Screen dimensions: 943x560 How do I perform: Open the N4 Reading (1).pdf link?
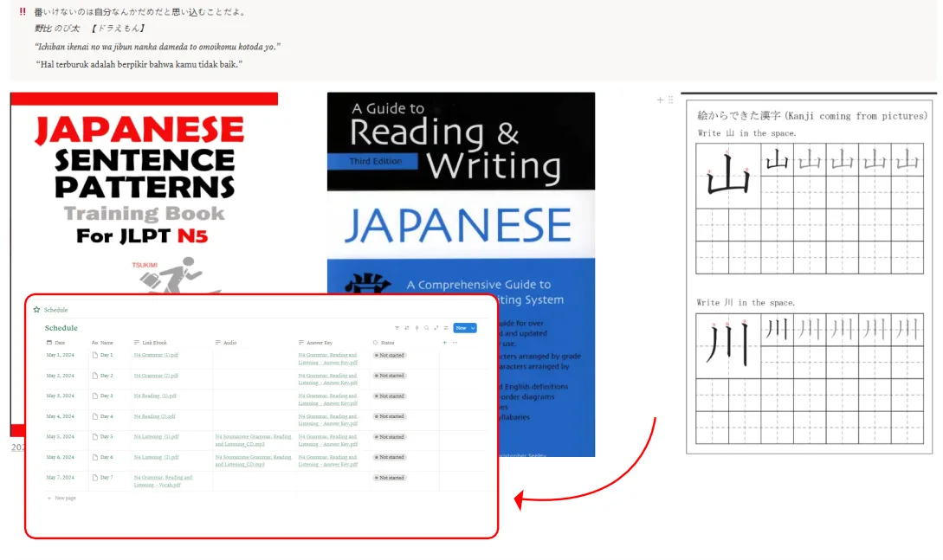[x=155, y=396]
